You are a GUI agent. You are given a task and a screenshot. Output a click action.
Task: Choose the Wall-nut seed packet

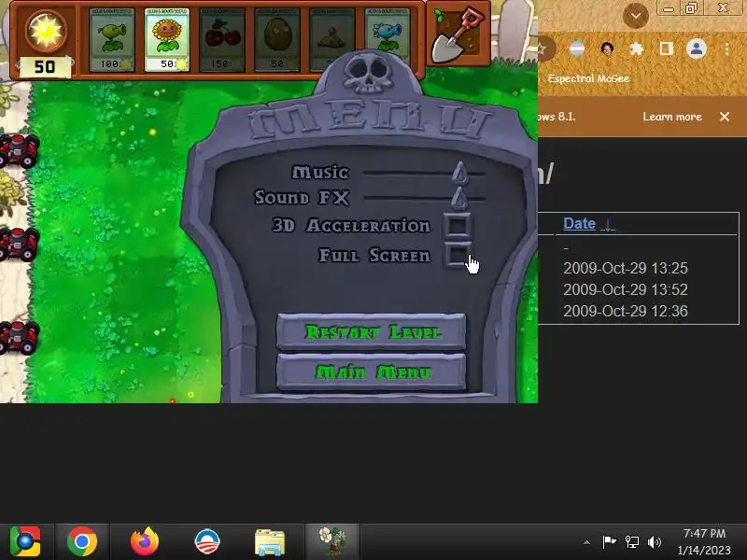coord(276,40)
